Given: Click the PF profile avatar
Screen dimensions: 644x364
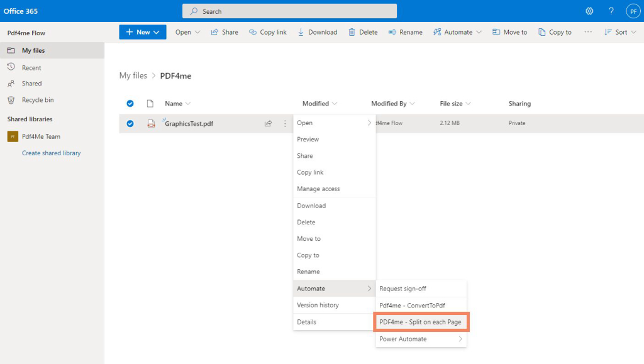Looking at the screenshot, I should point(633,11).
